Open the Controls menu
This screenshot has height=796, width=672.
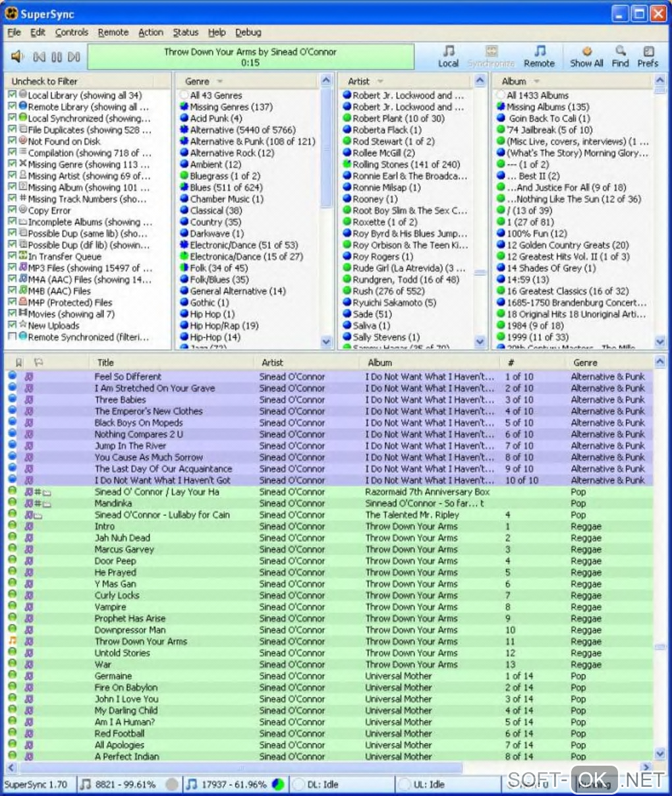tap(72, 32)
